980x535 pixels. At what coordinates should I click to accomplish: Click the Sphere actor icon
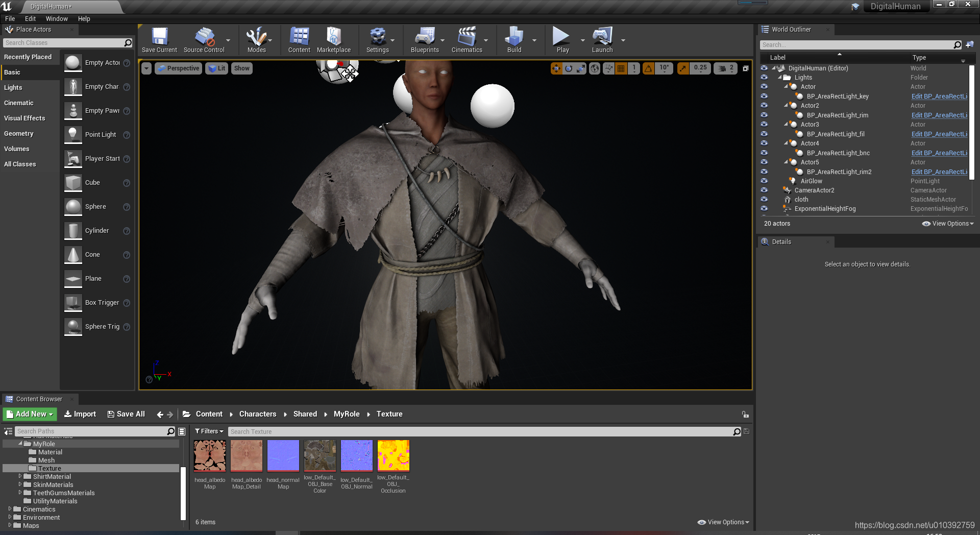tap(73, 207)
